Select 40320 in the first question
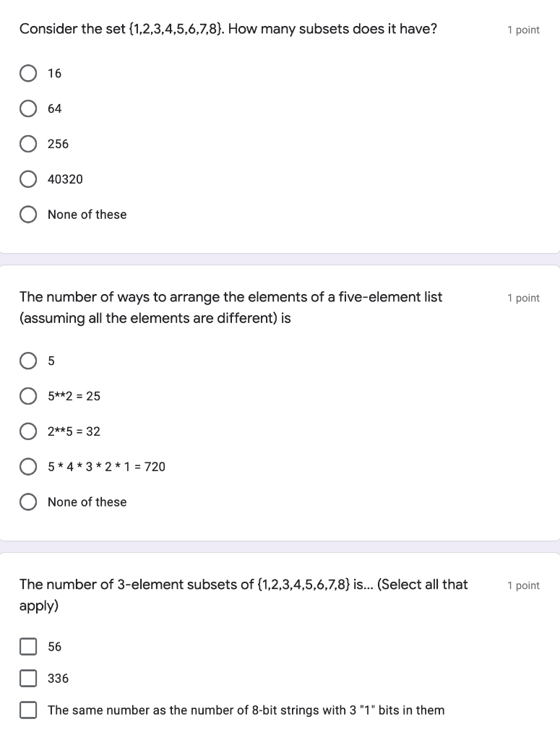 28,178
